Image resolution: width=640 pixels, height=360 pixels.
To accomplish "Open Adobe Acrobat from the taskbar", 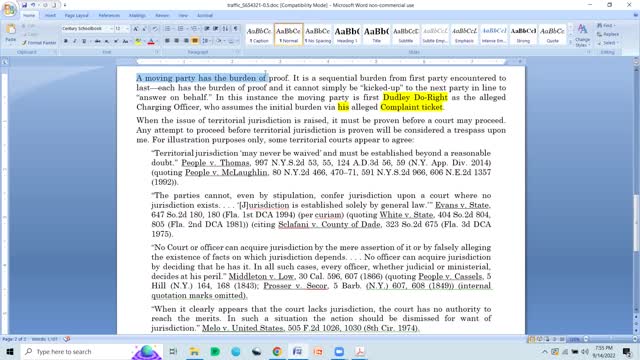I will [360, 351].
